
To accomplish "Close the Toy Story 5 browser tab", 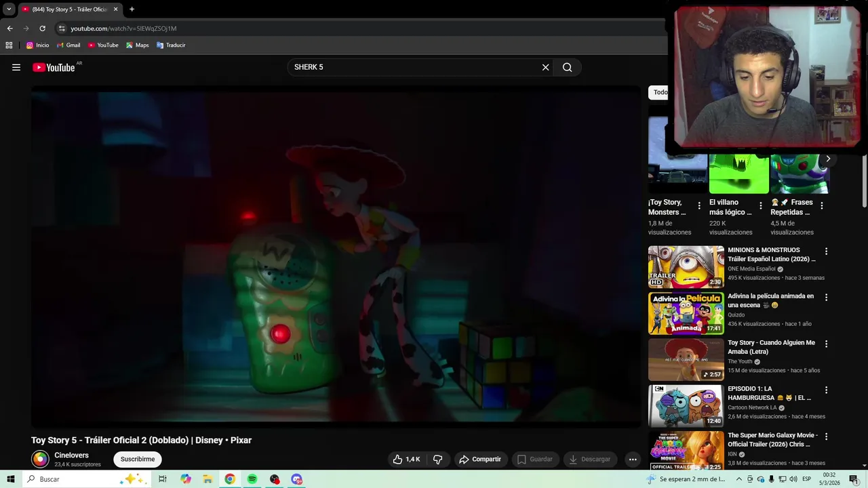I will pos(115,9).
